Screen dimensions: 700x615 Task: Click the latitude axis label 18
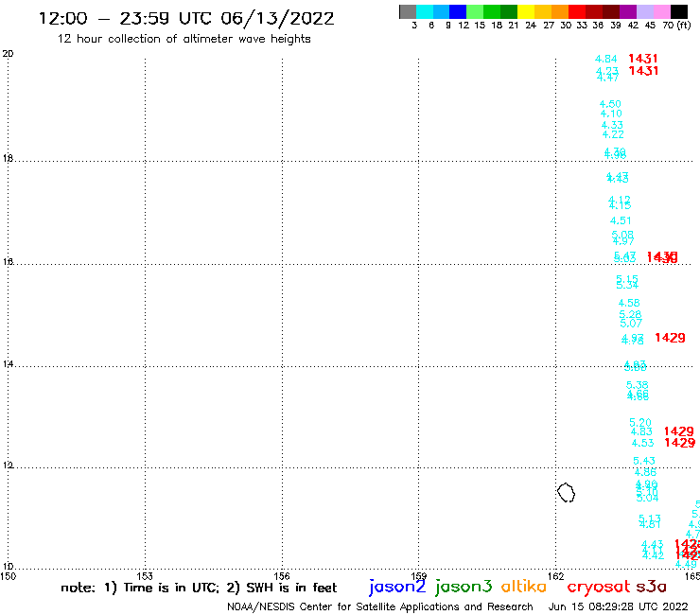pyautogui.click(x=8, y=158)
